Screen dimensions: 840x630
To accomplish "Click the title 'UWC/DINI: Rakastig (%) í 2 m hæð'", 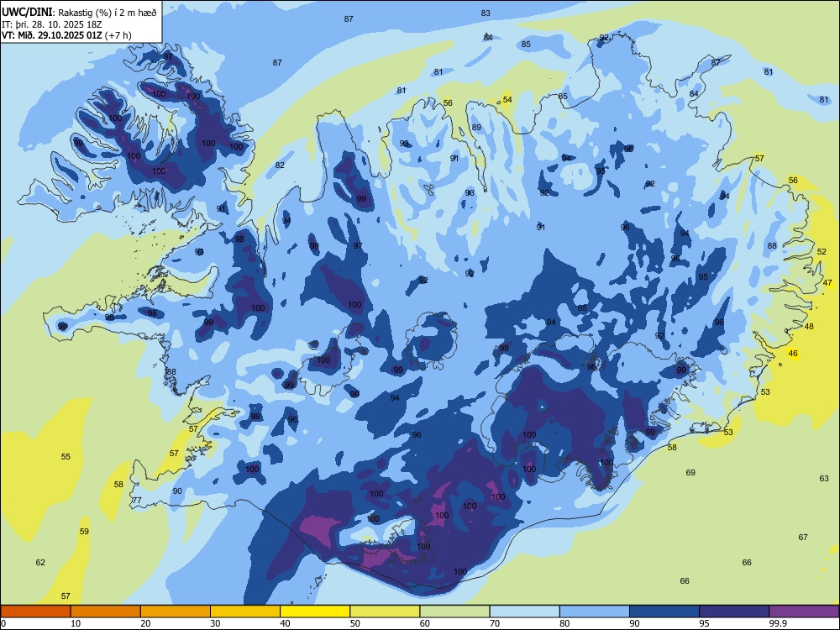I will [79, 13].
